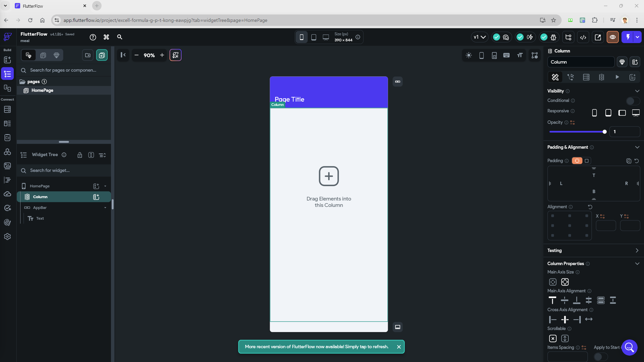
Task: Open the Custom Code sidebar icon
Action: pos(7,180)
